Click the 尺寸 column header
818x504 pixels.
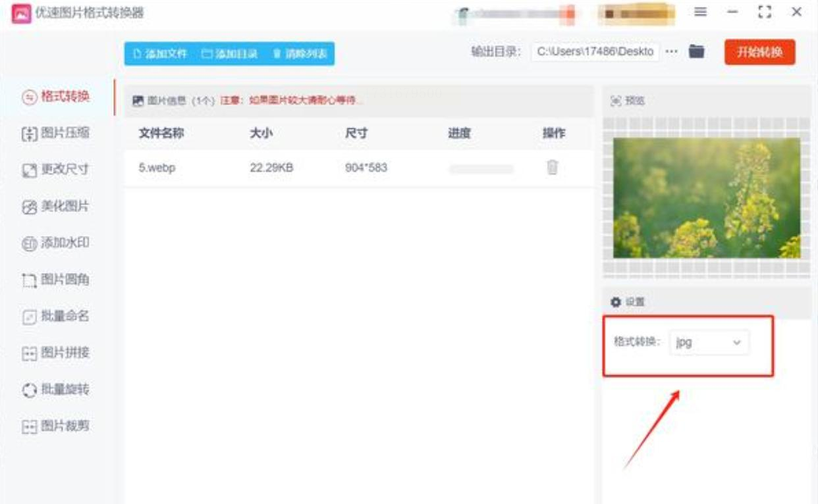(356, 134)
